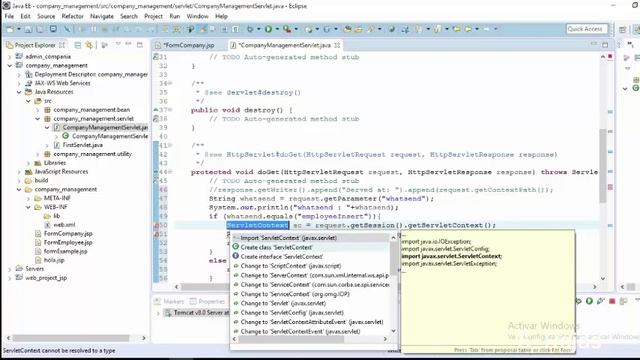Click the green Start server icon
The height and width of the screenshot is (360, 640).
589,301
